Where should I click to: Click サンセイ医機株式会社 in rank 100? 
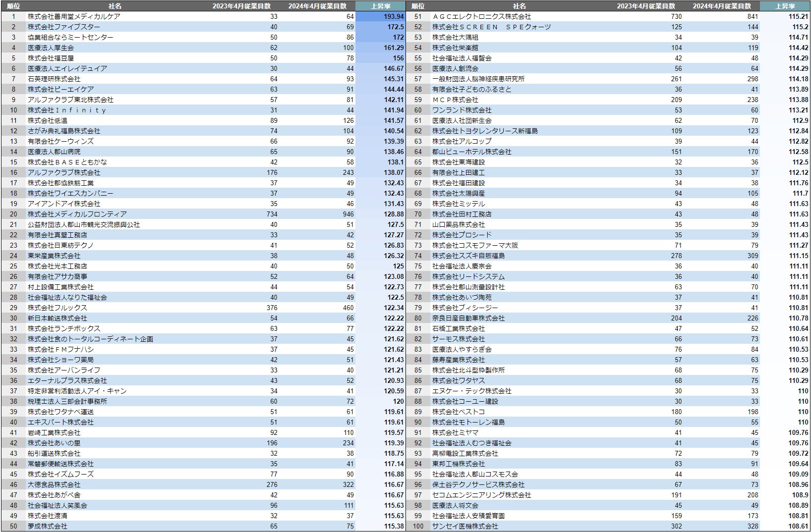(465, 526)
